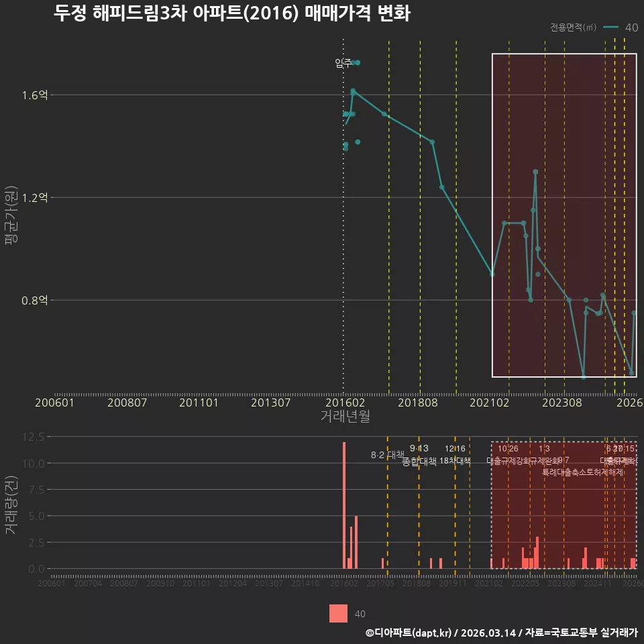Click the teal line legend swatch for 40㎡
This screenshot has width=644, height=644.
[x=610, y=28]
